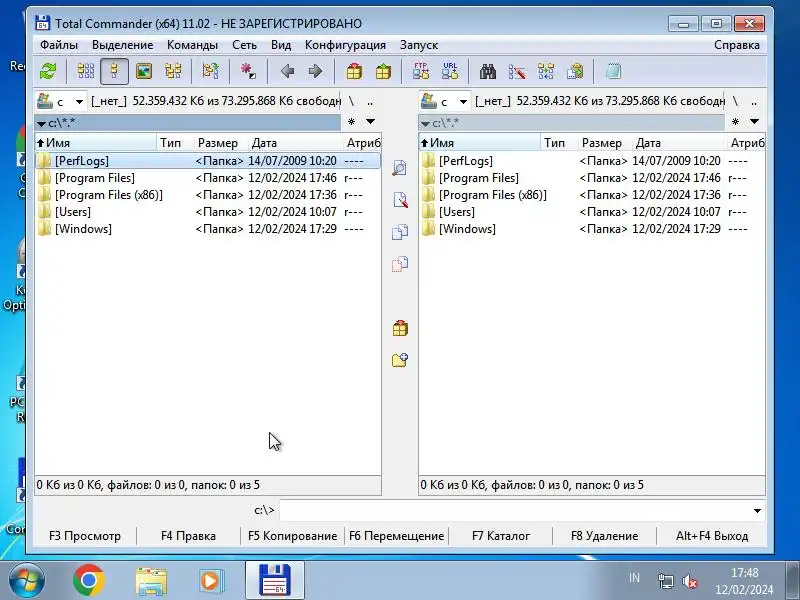Open right panel directory history arrow
The width and height of the screenshot is (800, 600).
click(755, 121)
